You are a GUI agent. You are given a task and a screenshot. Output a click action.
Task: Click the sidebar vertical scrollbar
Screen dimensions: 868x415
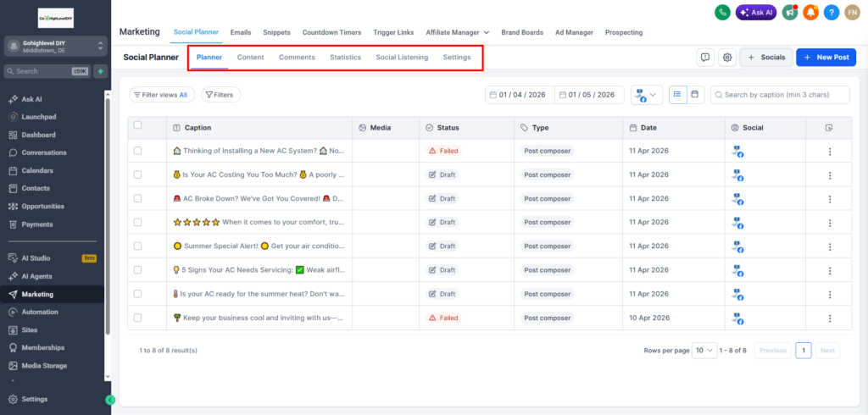(x=108, y=216)
